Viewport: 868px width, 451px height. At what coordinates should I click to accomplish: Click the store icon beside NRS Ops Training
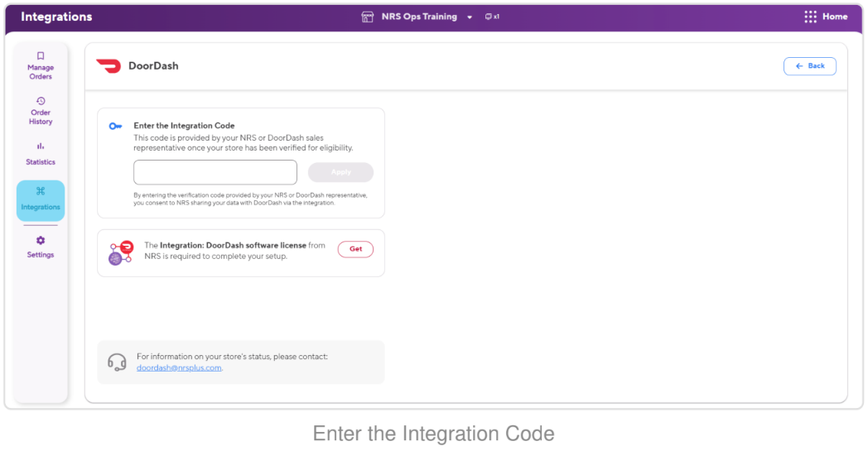tap(368, 17)
